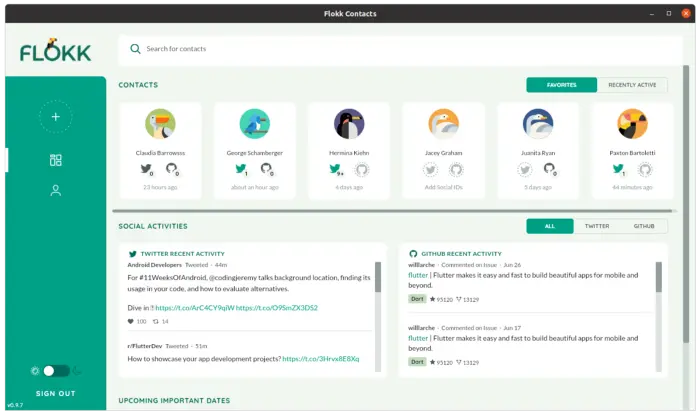
Task: Click '23 hours ago' under Claudia Barrowsss
Action: (x=160, y=187)
